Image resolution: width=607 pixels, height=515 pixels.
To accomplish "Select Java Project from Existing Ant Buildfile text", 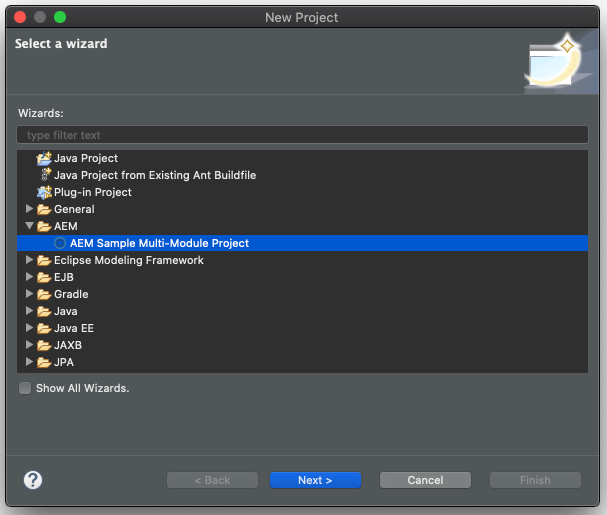I will (x=155, y=175).
